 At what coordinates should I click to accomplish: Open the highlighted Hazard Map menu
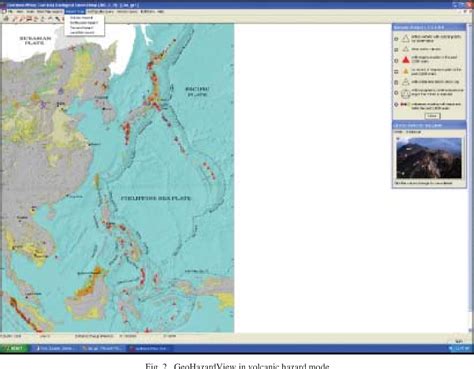click(75, 12)
